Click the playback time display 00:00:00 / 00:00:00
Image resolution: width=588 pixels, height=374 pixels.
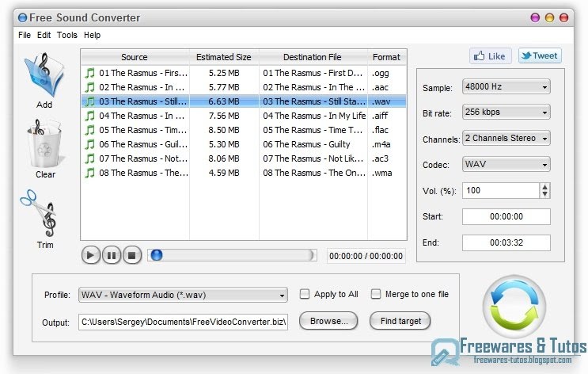point(366,256)
